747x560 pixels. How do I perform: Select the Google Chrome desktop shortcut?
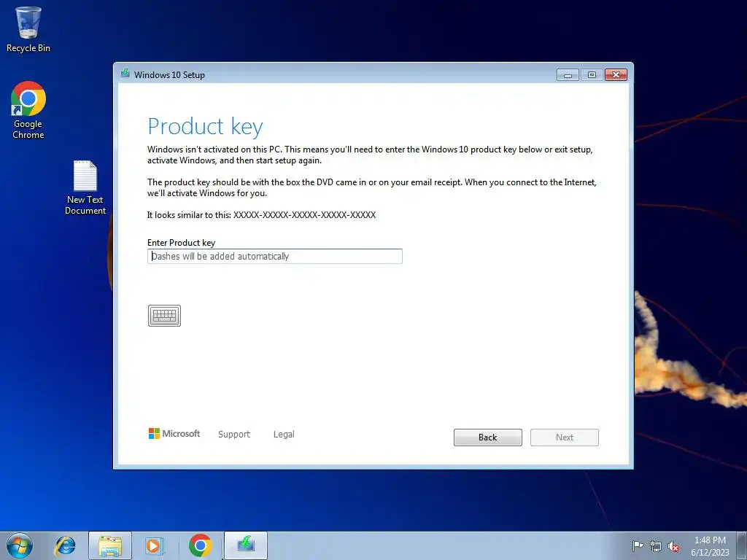28,111
